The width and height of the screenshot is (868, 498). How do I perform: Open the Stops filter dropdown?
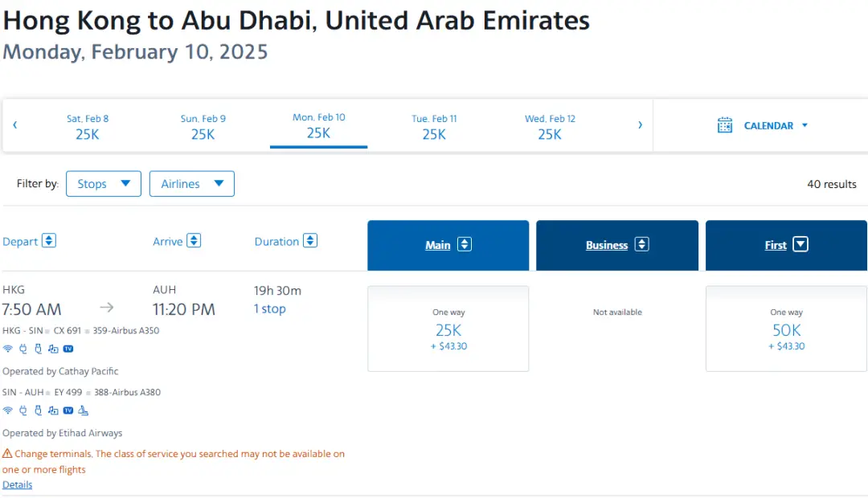pos(104,184)
